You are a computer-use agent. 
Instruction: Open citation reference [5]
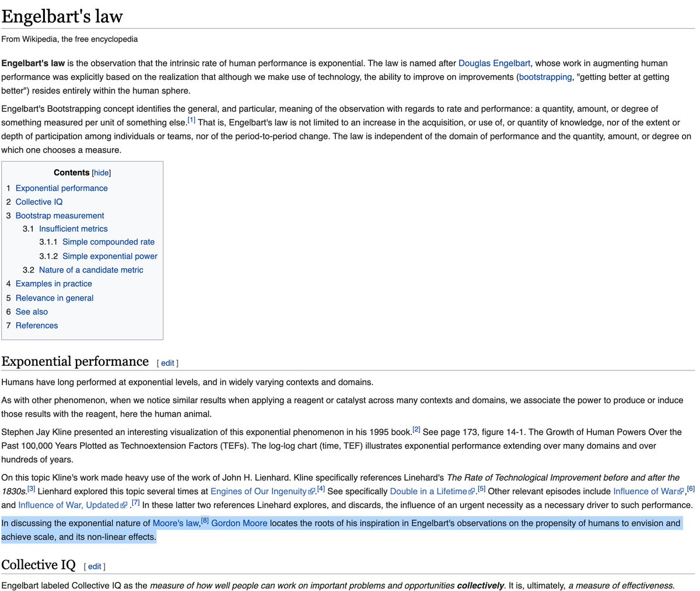(x=481, y=489)
